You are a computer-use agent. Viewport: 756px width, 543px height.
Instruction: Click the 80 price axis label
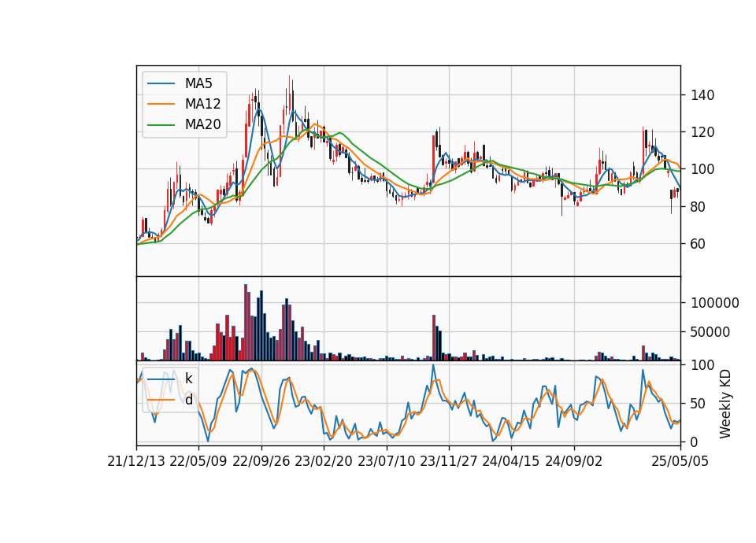[x=699, y=207]
